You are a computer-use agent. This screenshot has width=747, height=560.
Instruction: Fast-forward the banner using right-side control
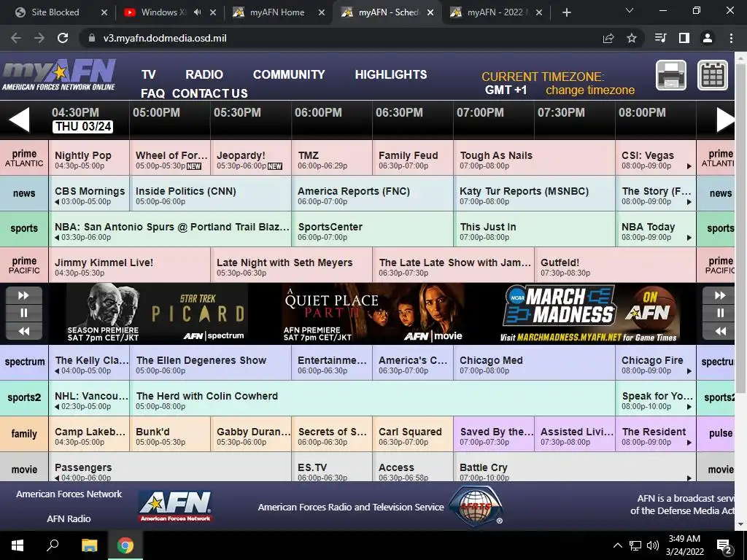pyautogui.click(x=720, y=295)
